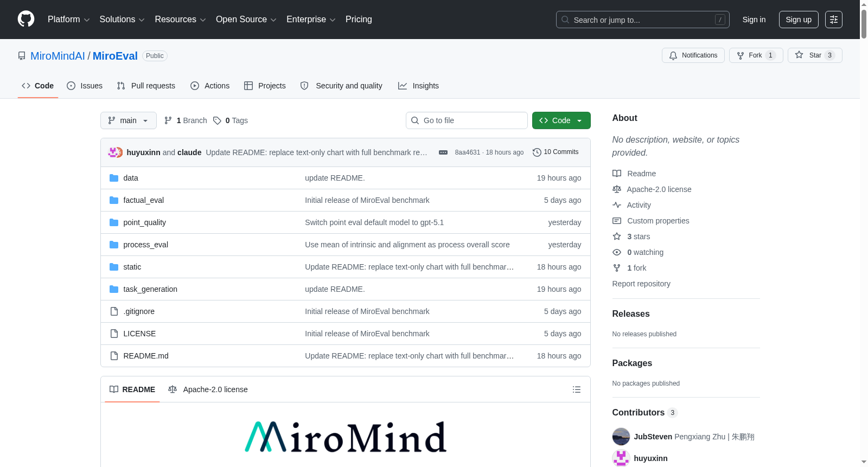Click the eye icon beside 0 watching

click(617, 252)
